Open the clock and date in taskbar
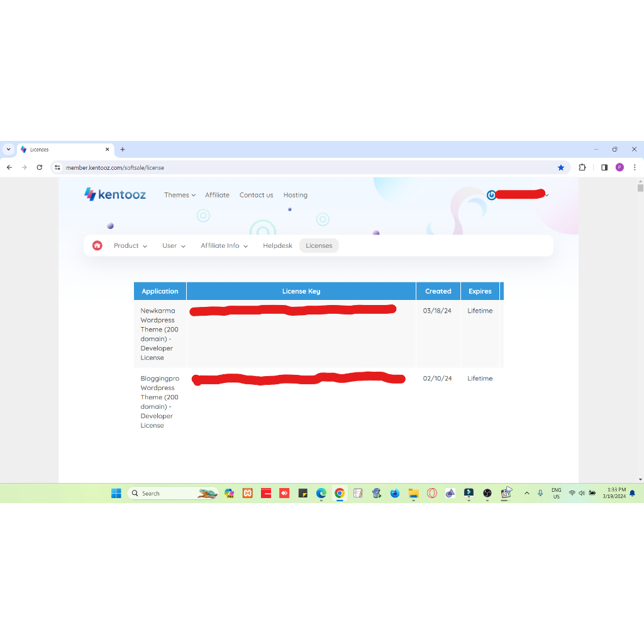The width and height of the screenshot is (644, 644). click(614, 493)
